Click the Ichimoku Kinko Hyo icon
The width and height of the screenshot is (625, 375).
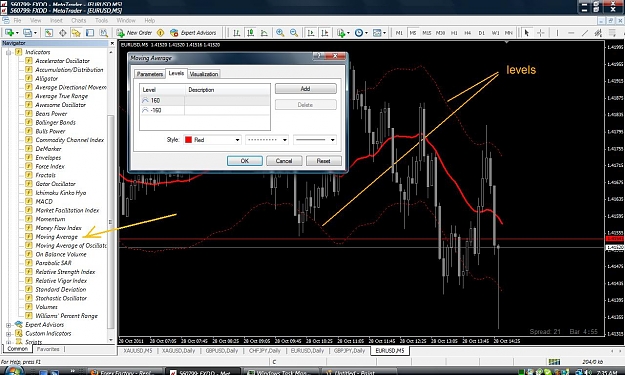click(x=29, y=192)
